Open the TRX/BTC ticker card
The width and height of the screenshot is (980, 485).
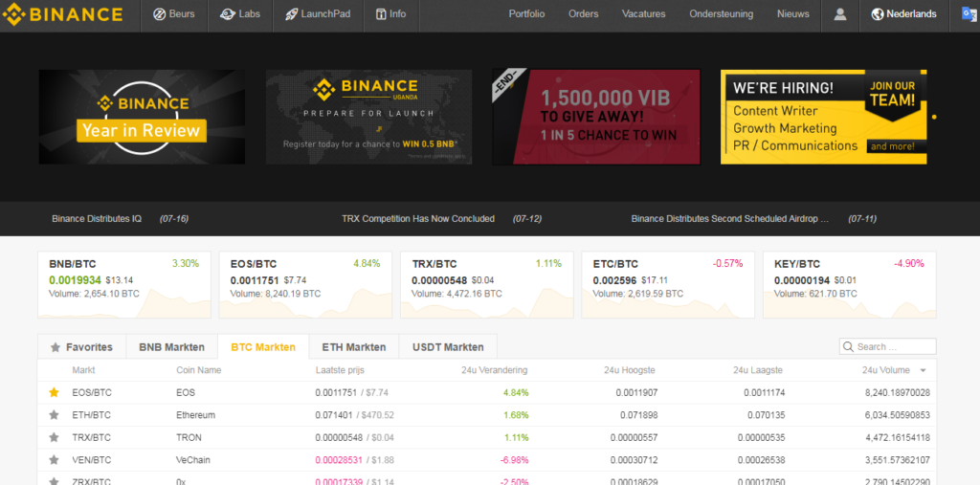coord(487,284)
